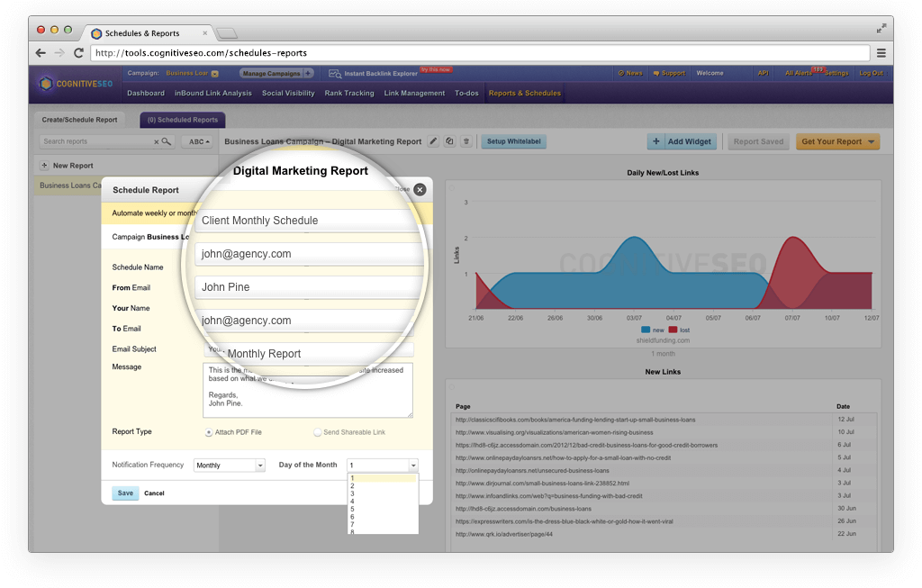Click the magnifier search icon

[167, 141]
